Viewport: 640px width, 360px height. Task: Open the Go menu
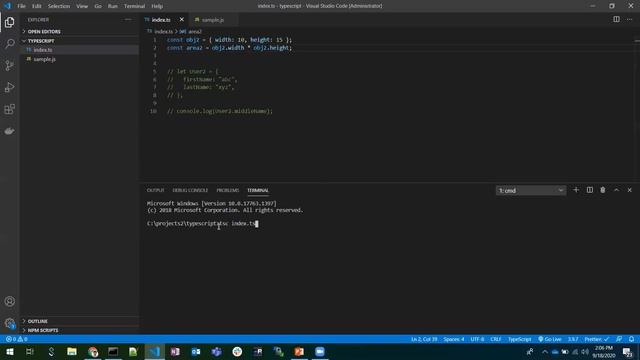98,6
